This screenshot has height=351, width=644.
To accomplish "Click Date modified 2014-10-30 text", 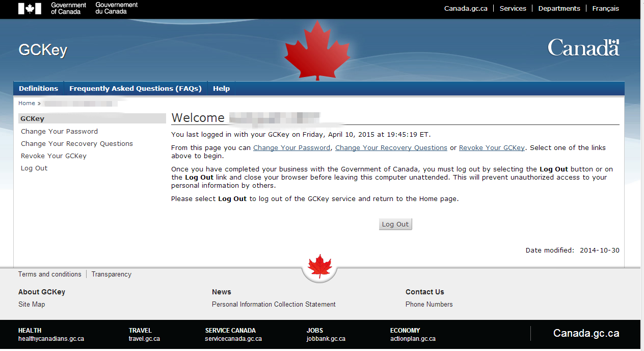I will tap(573, 250).
